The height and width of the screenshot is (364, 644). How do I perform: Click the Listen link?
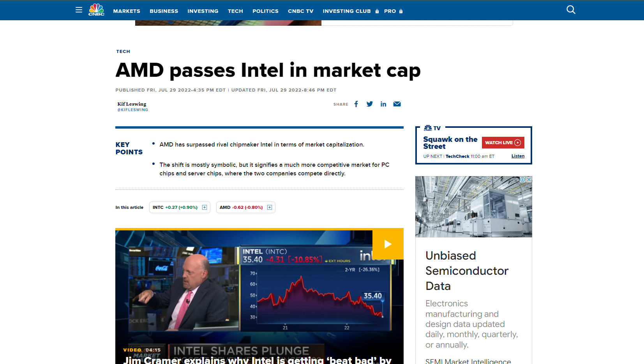518,156
